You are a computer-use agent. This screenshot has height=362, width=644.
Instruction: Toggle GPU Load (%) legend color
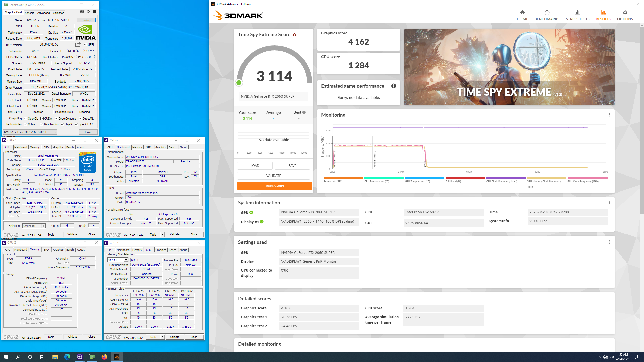(x=465, y=178)
